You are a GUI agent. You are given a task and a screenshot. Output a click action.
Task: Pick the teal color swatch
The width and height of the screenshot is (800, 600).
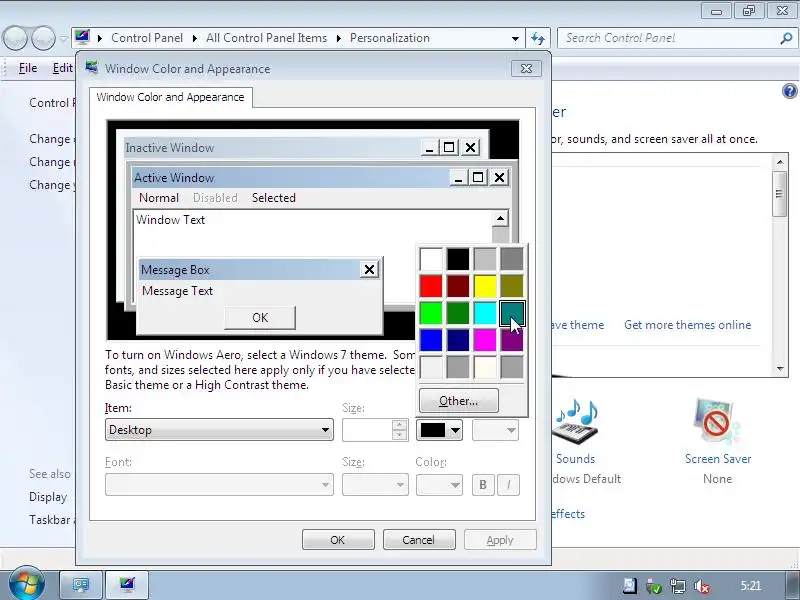click(512, 313)
